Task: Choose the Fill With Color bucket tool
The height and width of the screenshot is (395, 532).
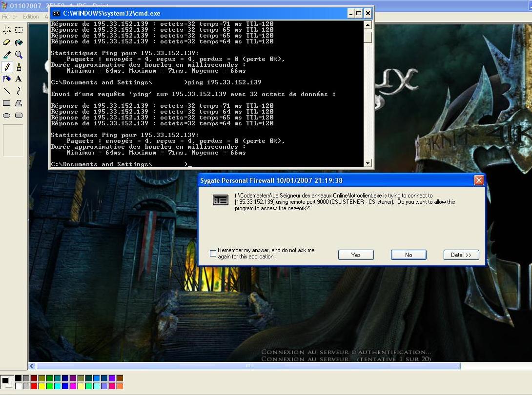Action: [19, 42]
